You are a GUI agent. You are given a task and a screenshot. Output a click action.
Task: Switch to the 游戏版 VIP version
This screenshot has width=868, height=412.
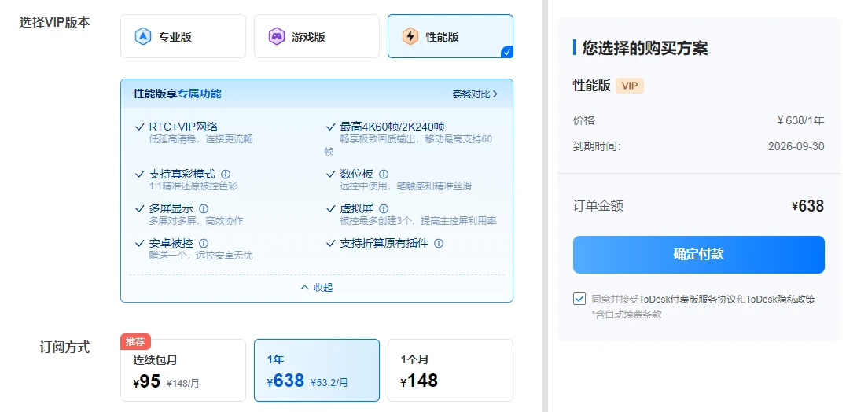(x=317, y=36)
